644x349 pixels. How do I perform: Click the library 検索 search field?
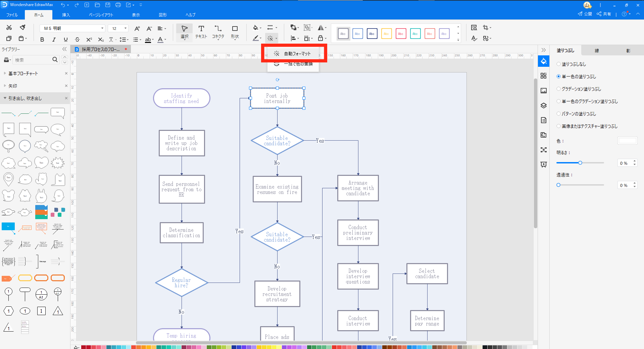[x=32, y=60]
